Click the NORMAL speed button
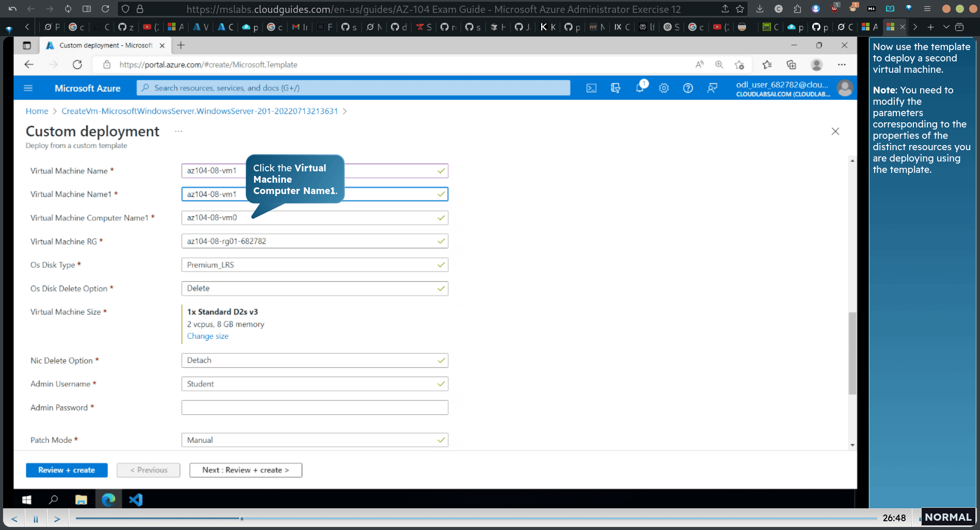980x530 pixels. (948, 517)
